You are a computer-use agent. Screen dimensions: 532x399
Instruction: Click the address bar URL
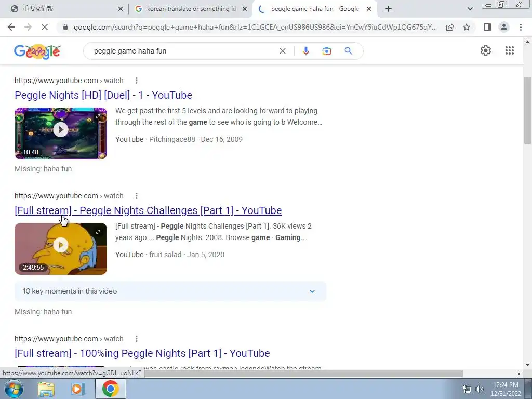coord(255,27)
